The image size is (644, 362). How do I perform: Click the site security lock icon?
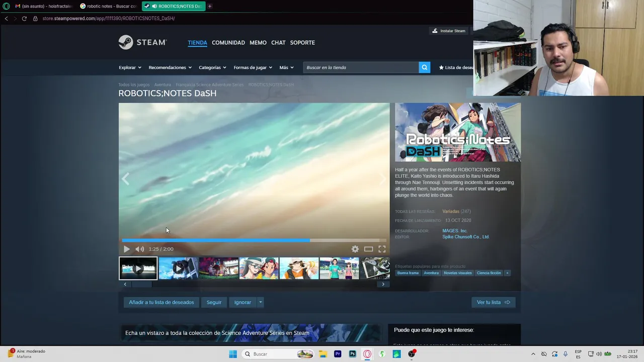[x=35, y=18]
